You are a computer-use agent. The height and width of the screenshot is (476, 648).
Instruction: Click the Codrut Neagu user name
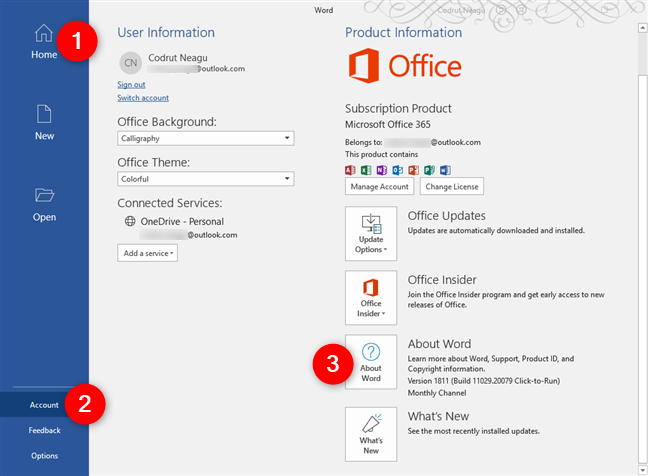[178, 58]
